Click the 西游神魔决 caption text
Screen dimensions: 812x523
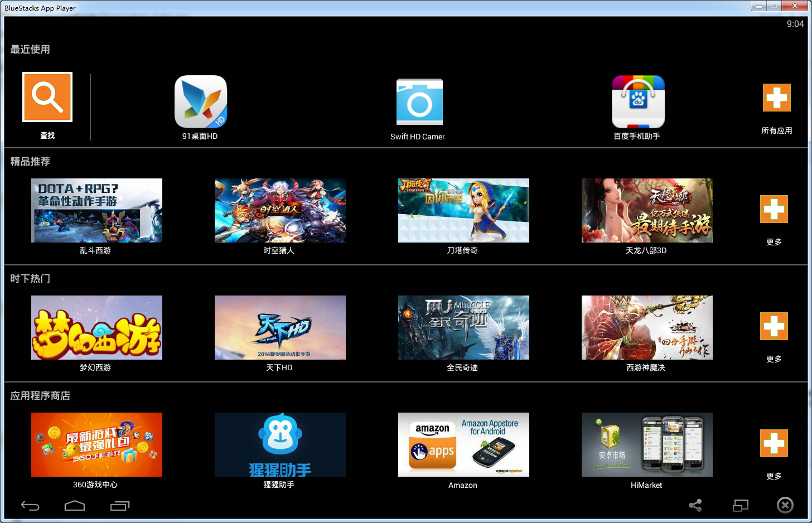pos(646,367)
